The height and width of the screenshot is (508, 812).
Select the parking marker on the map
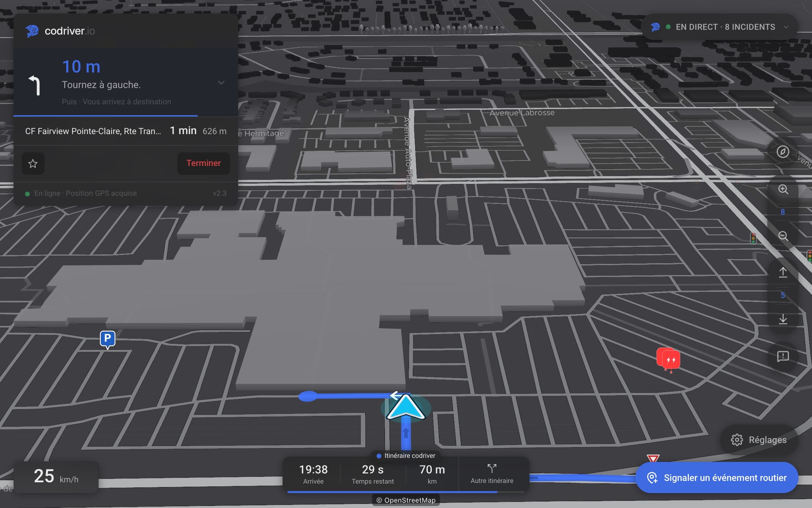(108, 339)
